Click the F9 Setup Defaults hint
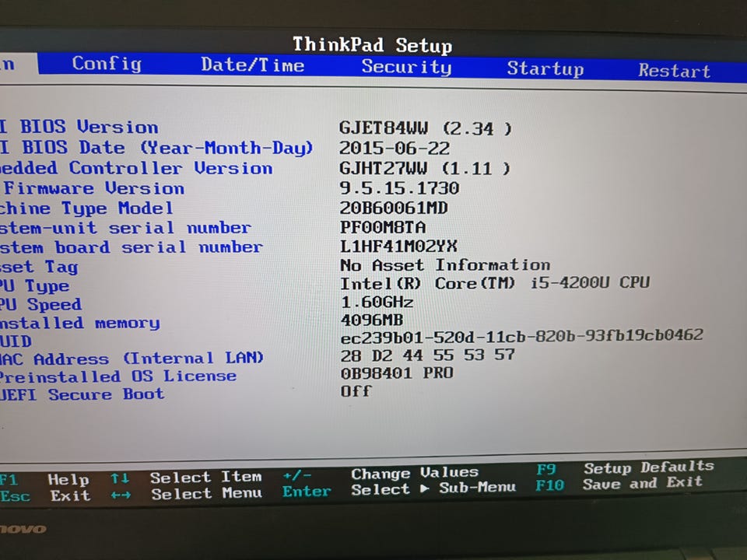The width and height of the screenshot is (747, 560). point(625,467)
